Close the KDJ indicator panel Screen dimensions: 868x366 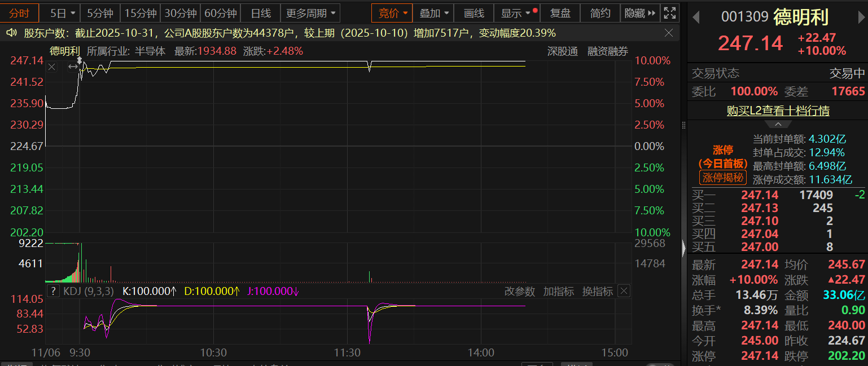pos(624,291)
